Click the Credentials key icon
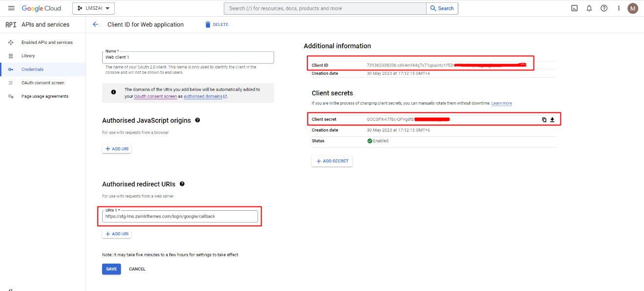Image resolution: width=644 pixels, height=291 pixels. click(11, 69)
